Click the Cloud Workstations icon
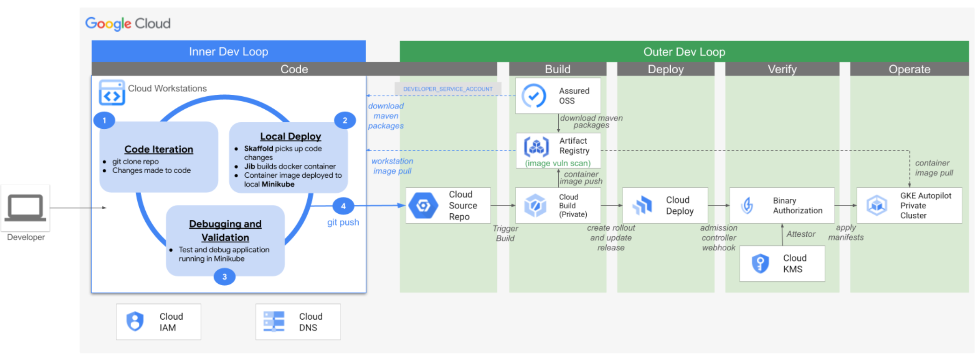Screen dimensions: 980x358 tap(112, 92)
